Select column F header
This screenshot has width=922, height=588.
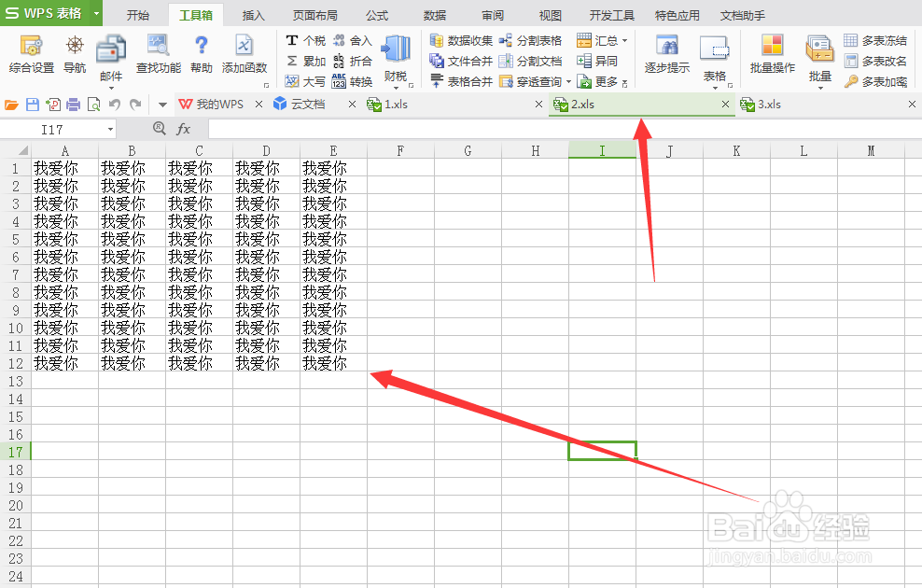(x=400, y=150)
